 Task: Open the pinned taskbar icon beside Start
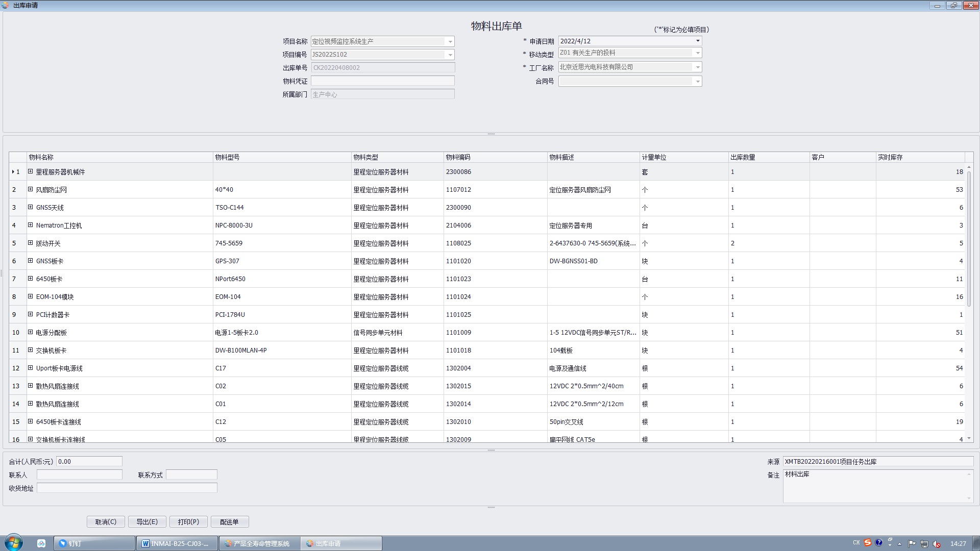41,543
